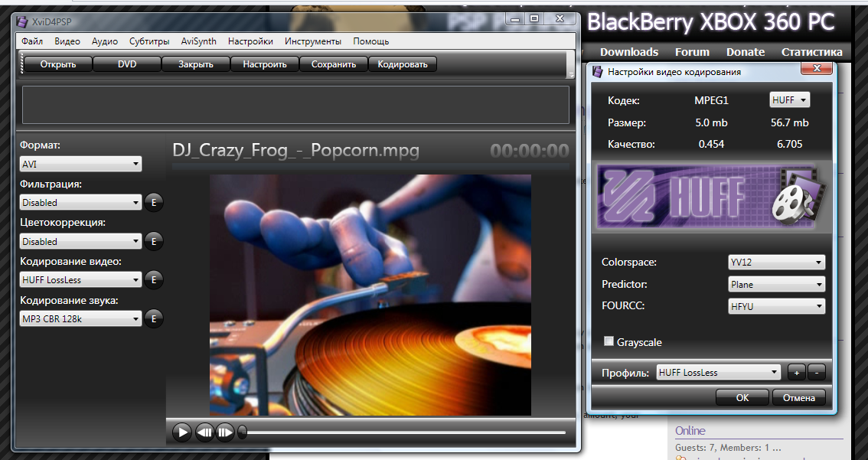868x460 pixels.
Task: Confirm encoding settings with OK
Action: 742,397
